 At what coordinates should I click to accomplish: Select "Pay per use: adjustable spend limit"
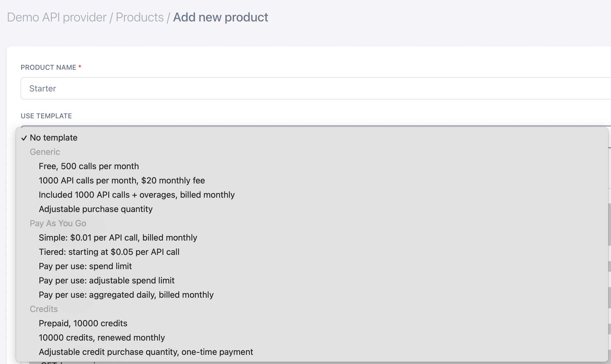pos(107,280)
